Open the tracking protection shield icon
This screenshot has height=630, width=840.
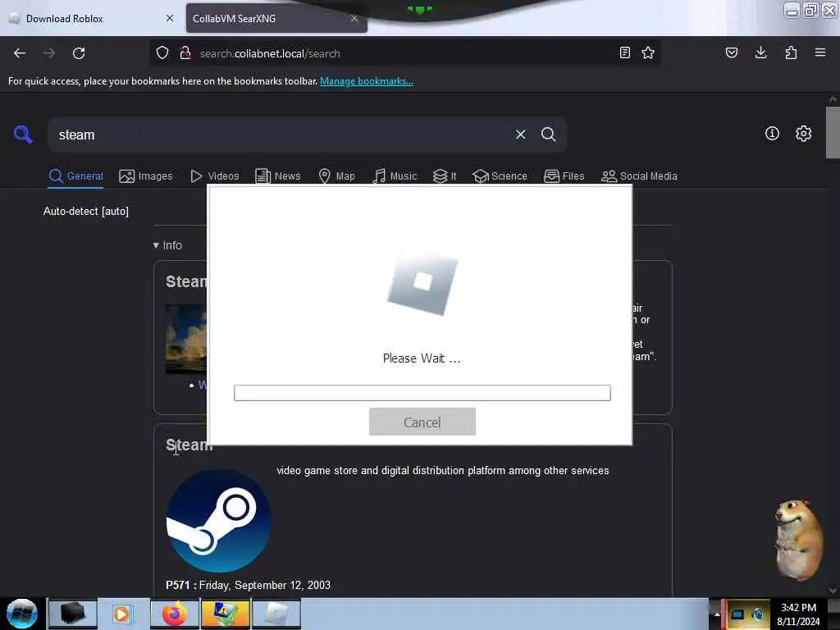click(x=162, y=52)
